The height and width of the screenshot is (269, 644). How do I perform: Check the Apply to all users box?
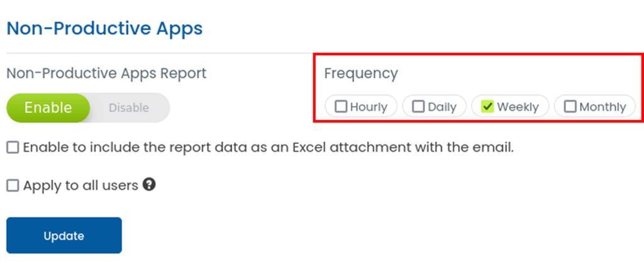[13, 185]
